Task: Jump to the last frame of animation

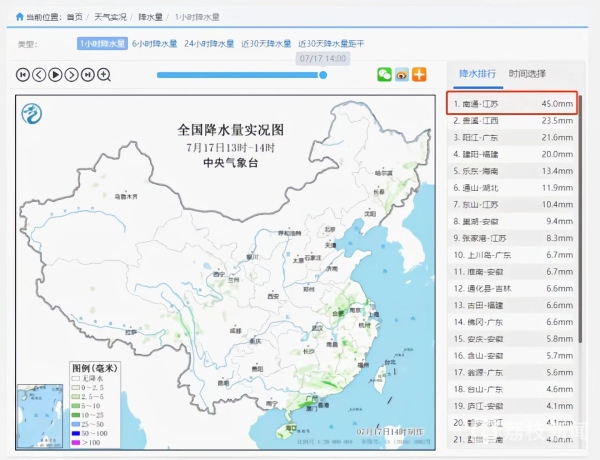Action: point(87,74)
